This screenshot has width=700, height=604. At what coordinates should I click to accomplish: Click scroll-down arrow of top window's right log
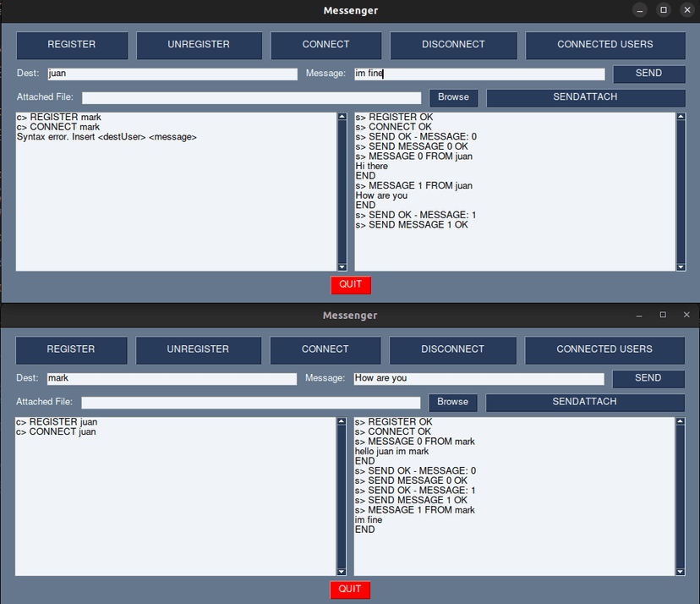[681, 266]
